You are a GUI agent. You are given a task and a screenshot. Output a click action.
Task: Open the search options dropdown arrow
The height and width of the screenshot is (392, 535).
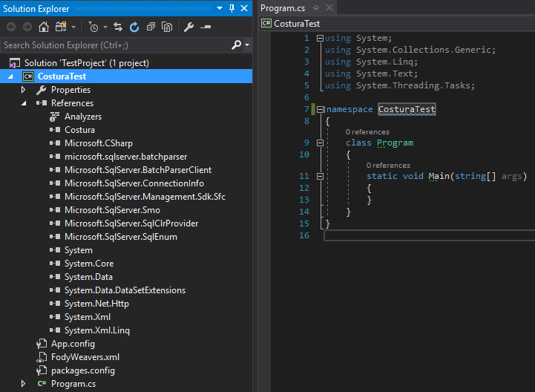(247, 45)
